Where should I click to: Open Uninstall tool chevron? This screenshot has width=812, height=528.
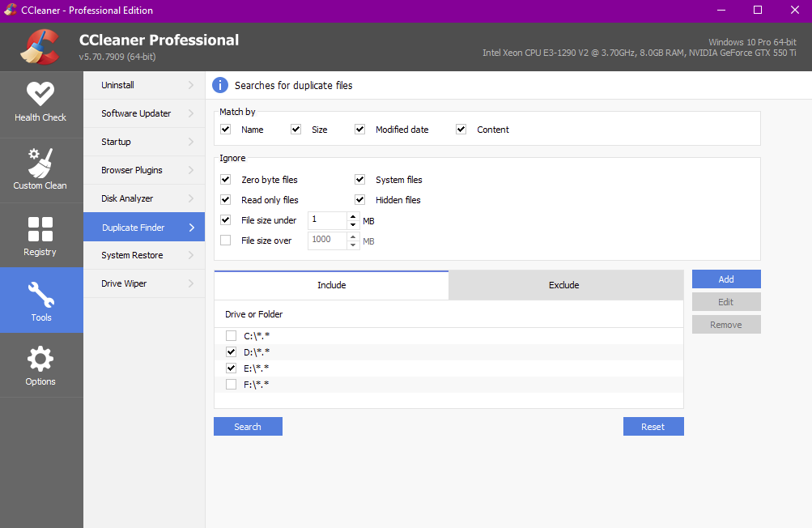[191, 85]
